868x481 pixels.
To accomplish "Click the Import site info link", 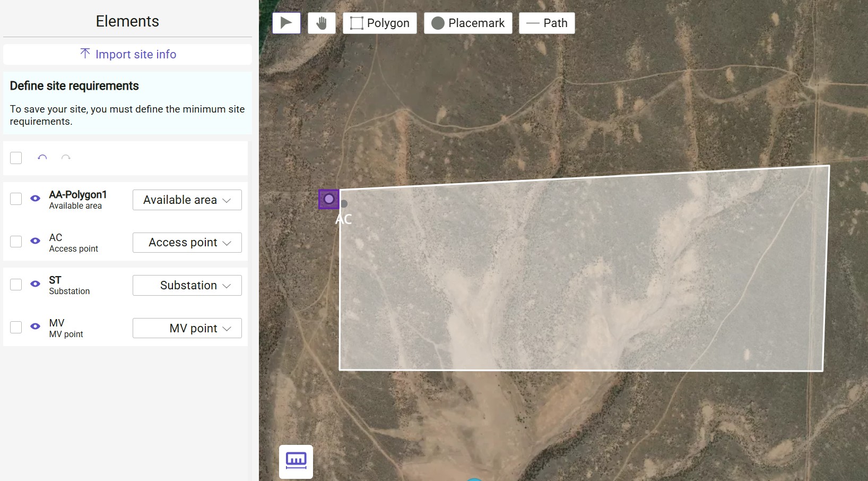I will click(x=127, y=54).
